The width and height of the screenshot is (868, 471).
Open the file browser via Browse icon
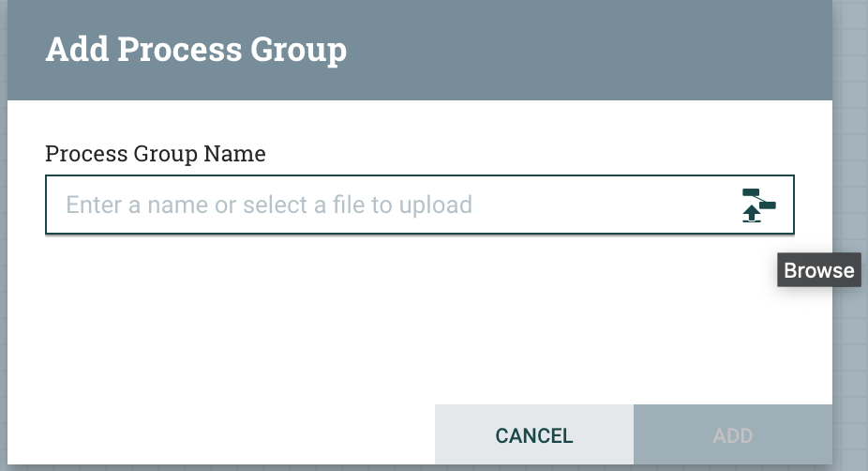pos(758,205)
